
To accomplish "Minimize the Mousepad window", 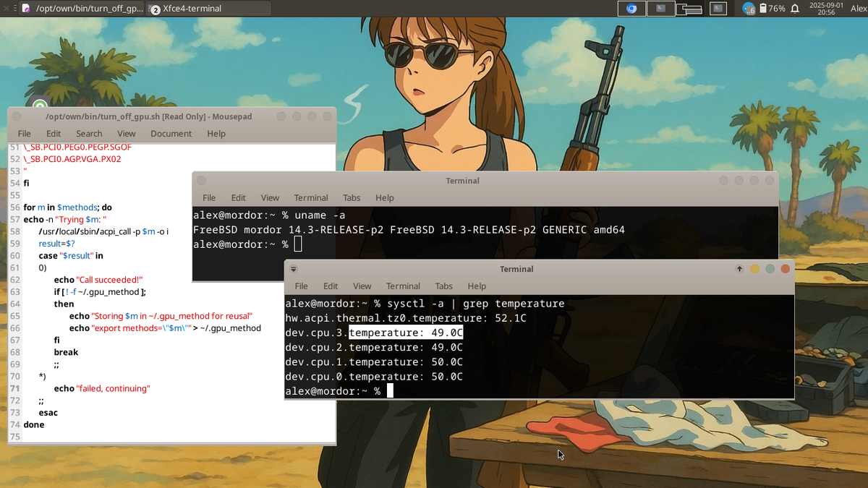I will (x=297, y=116).
